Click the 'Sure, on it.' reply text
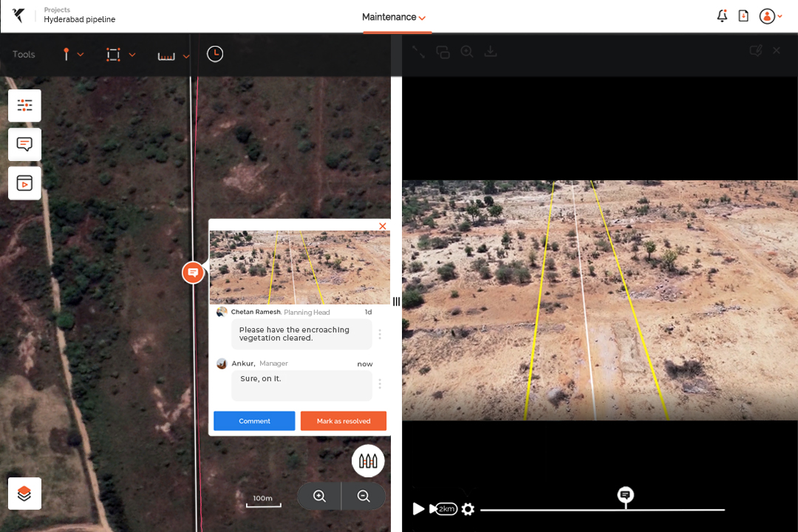This screenshot has height=532, width=798. (x=261, y=379)
